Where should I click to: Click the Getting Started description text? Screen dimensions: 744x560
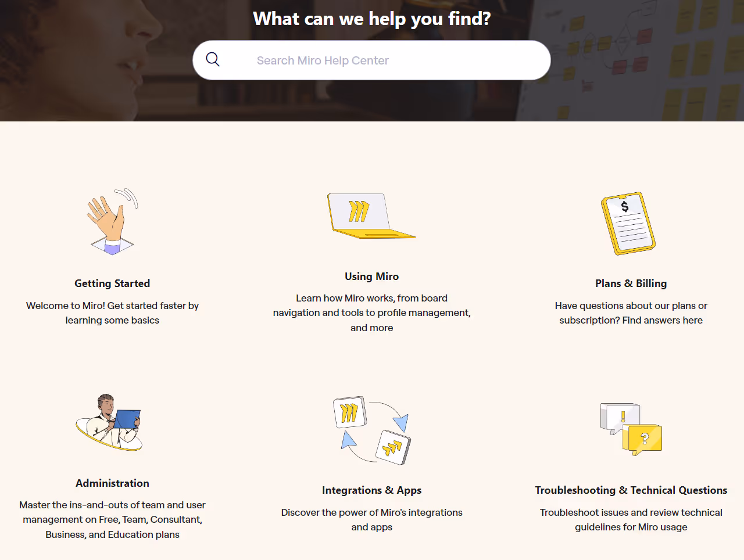(x=112, y=313)
